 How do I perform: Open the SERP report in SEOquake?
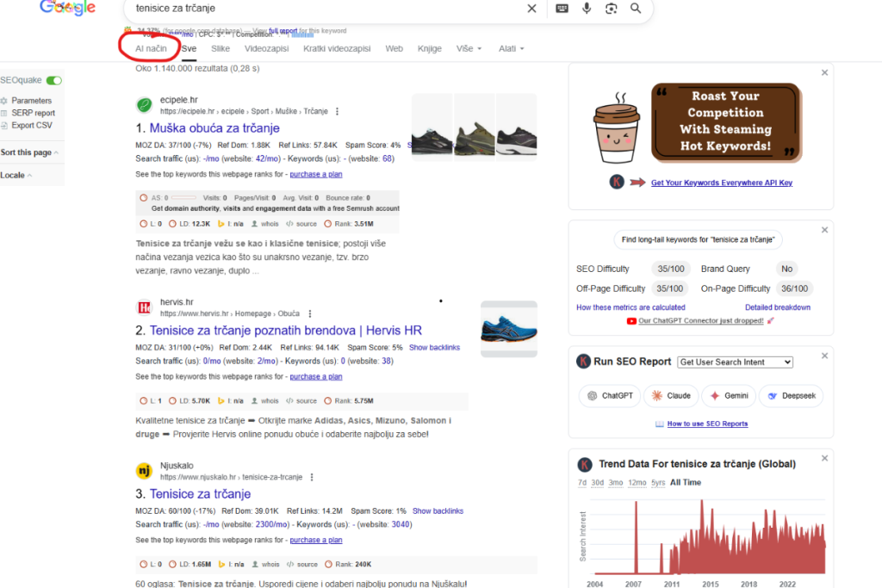pos(33,113)
